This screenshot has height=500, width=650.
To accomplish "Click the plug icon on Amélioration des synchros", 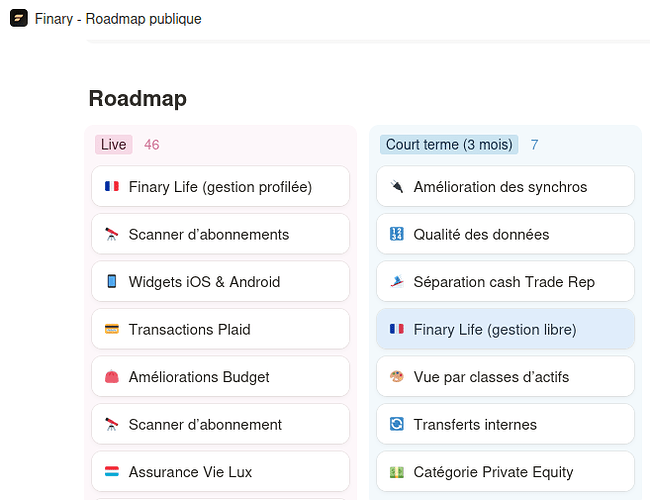I will click(x=396, y=187).
